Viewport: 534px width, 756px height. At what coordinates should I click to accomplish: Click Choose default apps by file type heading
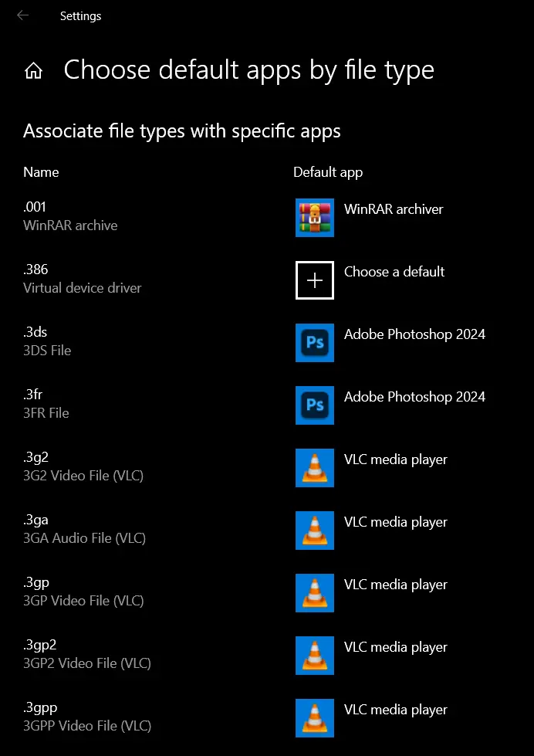pyautogui.click(x=248, y=70)
